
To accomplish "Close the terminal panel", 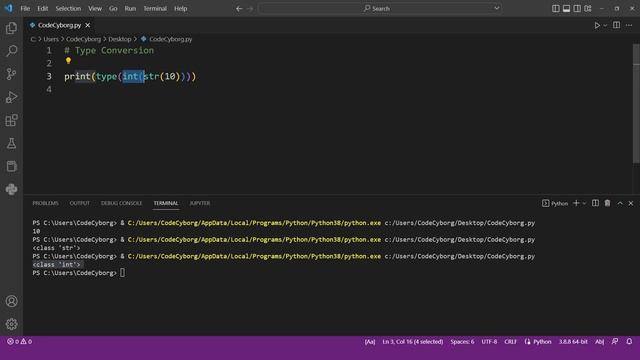I will 631,203.
